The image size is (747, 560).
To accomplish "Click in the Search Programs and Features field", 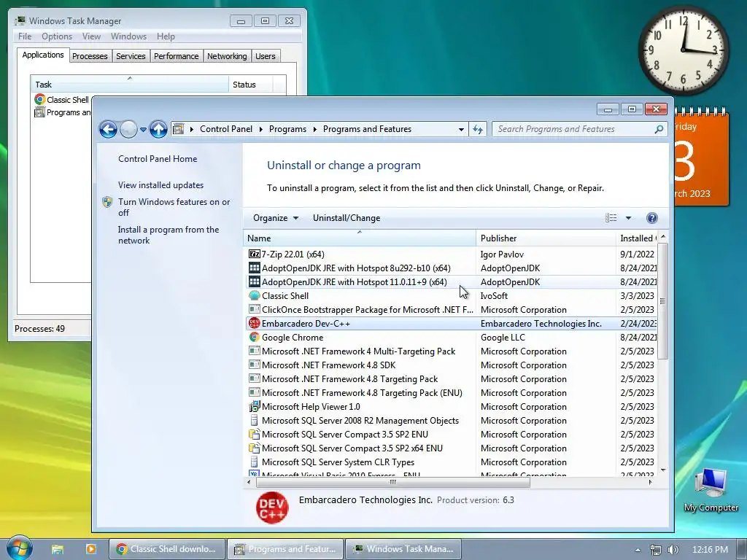I will click(572, 129).
